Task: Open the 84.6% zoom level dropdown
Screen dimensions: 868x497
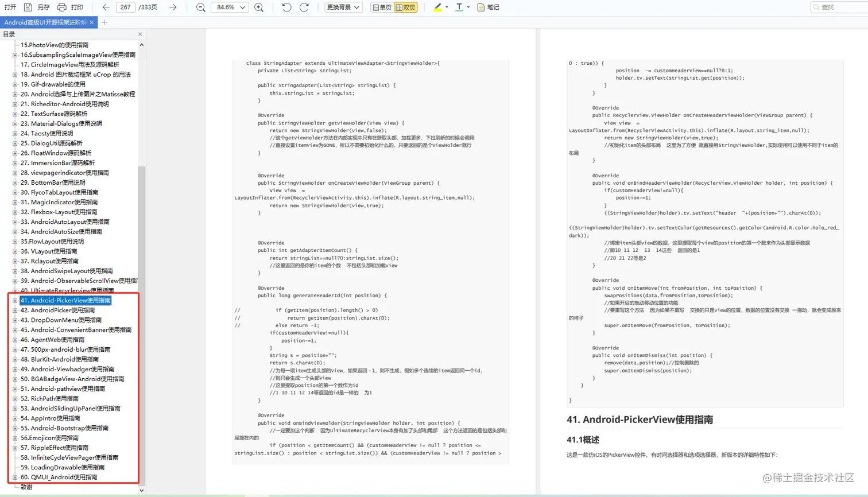Action: 230,7
